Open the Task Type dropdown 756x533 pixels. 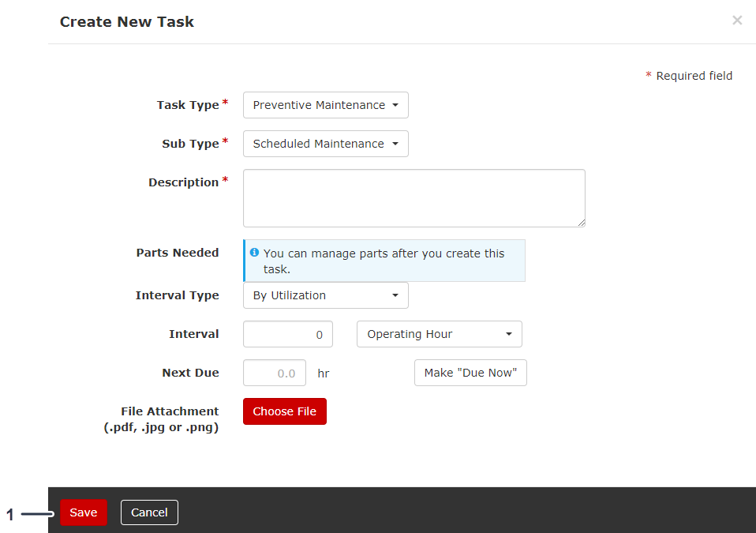click(x=325, y=105)
